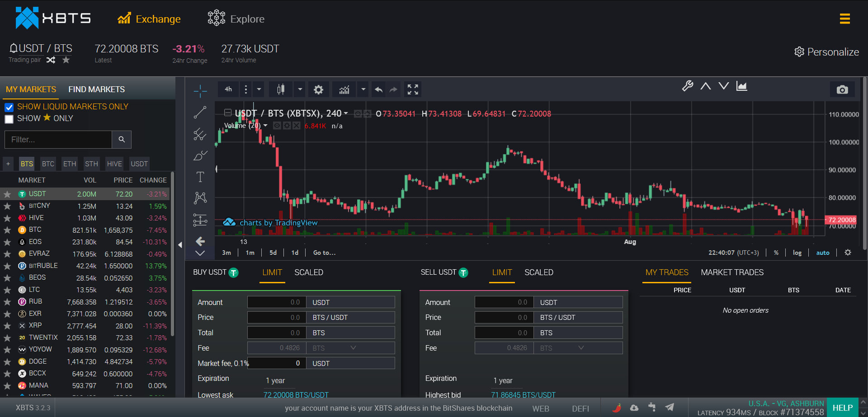
Task: Toggle log scale on chart
Action: (797, 253)
